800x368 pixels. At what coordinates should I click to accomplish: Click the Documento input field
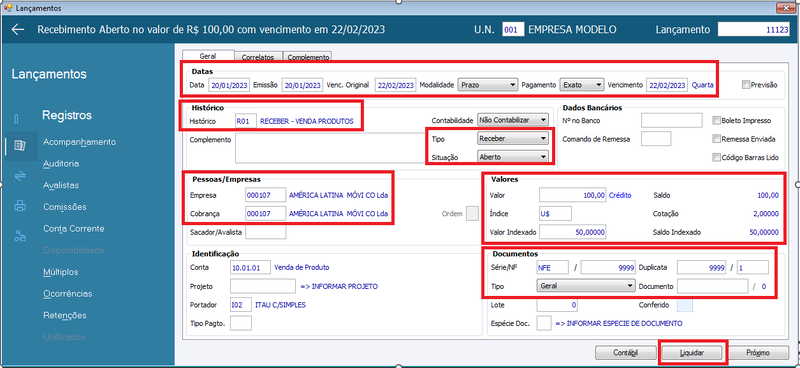713,286
